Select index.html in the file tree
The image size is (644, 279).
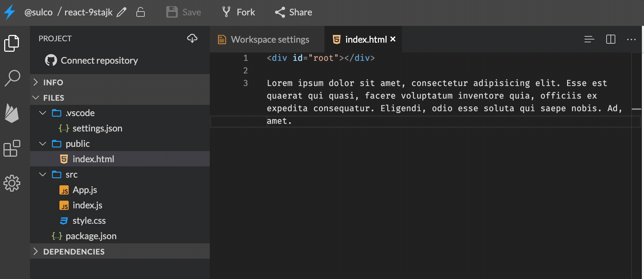[x=120, y=159]
